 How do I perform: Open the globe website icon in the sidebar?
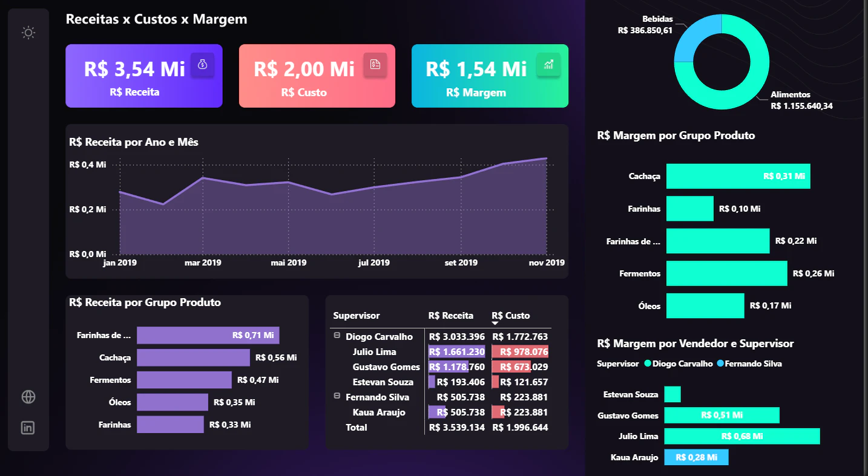(x=28, y=397)
